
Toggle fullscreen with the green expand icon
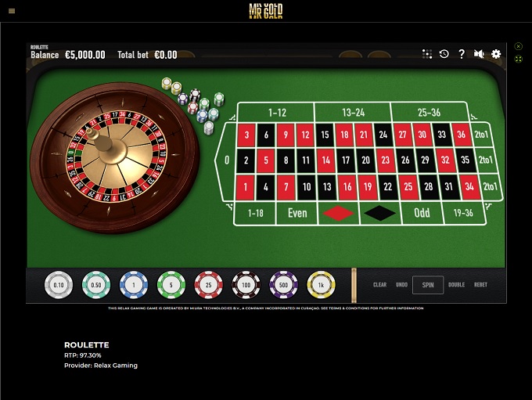pos(518,59)
